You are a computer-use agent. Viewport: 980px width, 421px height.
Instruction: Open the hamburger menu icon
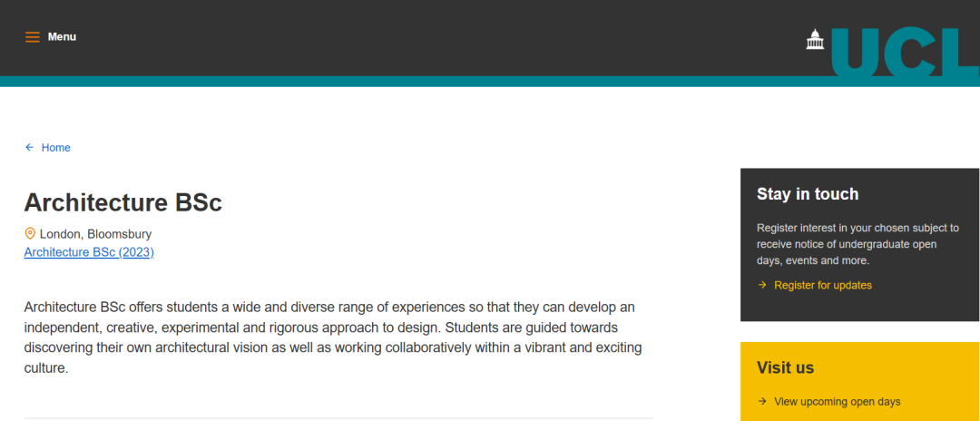pos(33,37)
